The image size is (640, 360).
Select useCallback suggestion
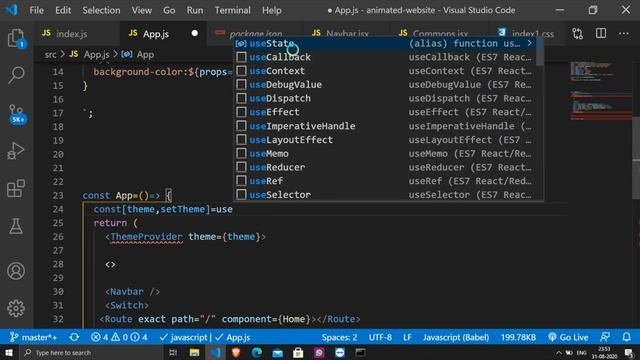(385, 57)
